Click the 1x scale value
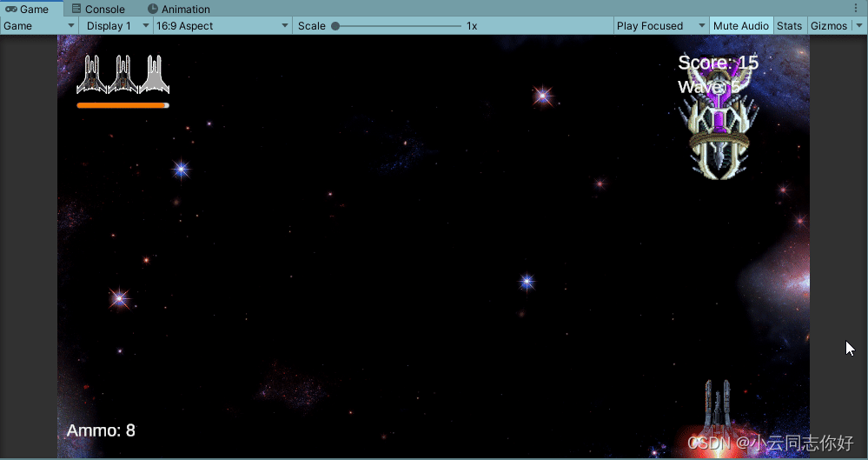The image size is (868, 460). coord(472,25)
